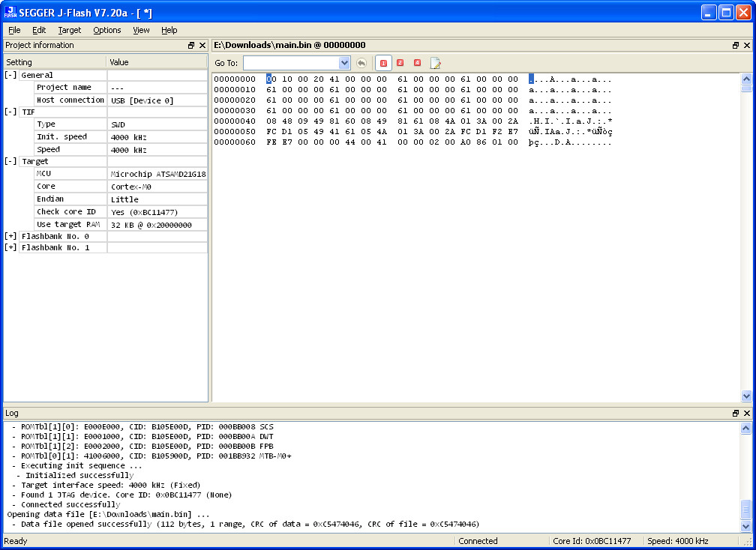
Task: Click hex address 00000010 row label
Action: 235,90
